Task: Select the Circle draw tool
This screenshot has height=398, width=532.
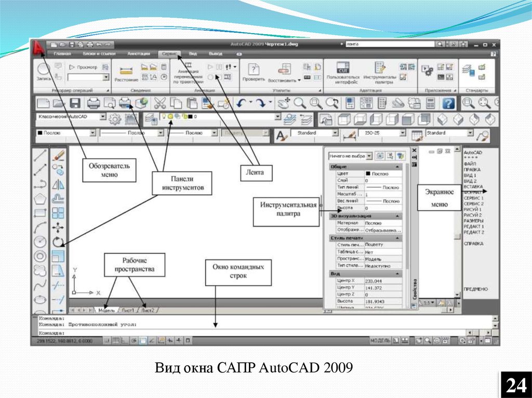Action: pos(40,241)
